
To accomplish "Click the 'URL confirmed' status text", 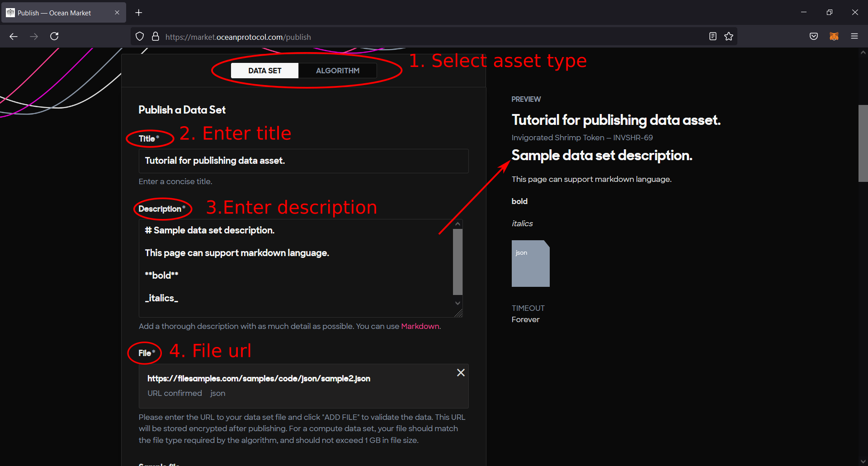I will [175, 393].
